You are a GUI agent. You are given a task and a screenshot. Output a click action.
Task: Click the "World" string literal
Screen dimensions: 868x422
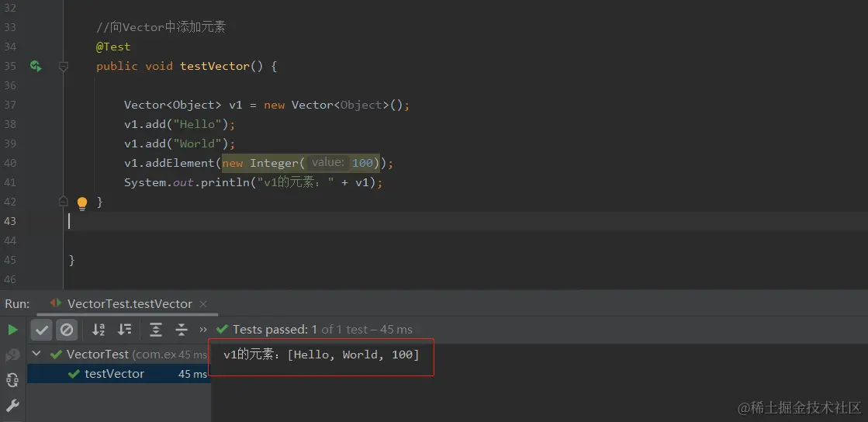(x=198, y=144)
